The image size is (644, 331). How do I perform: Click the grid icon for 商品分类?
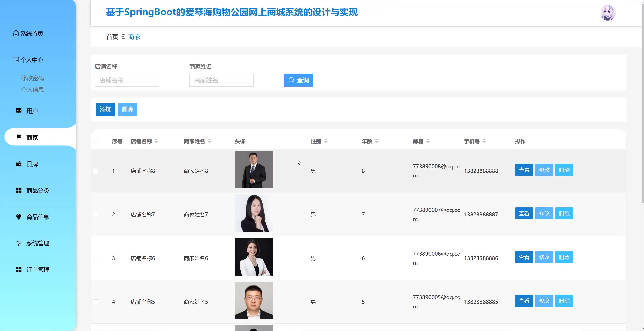tap(19, 190)
